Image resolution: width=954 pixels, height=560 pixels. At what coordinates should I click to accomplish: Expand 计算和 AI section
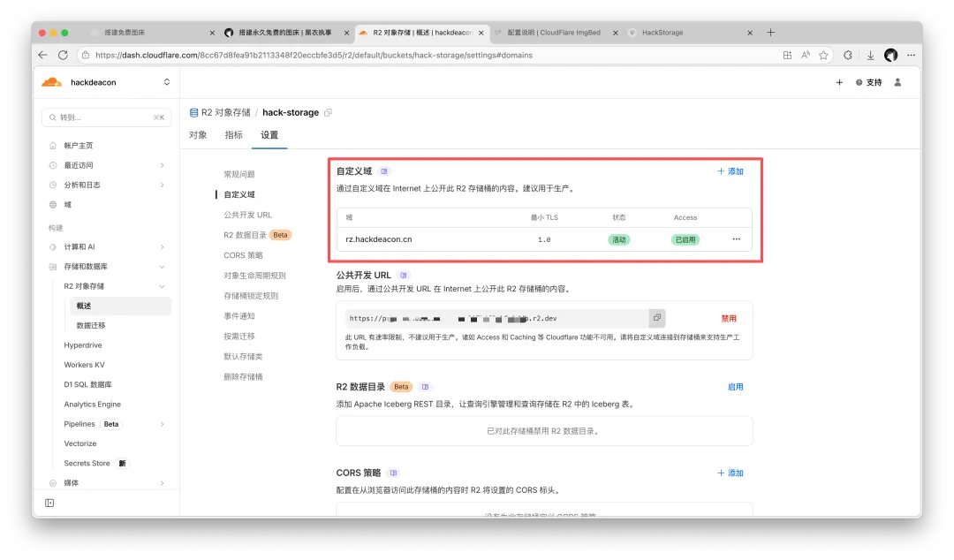(162, 247)
